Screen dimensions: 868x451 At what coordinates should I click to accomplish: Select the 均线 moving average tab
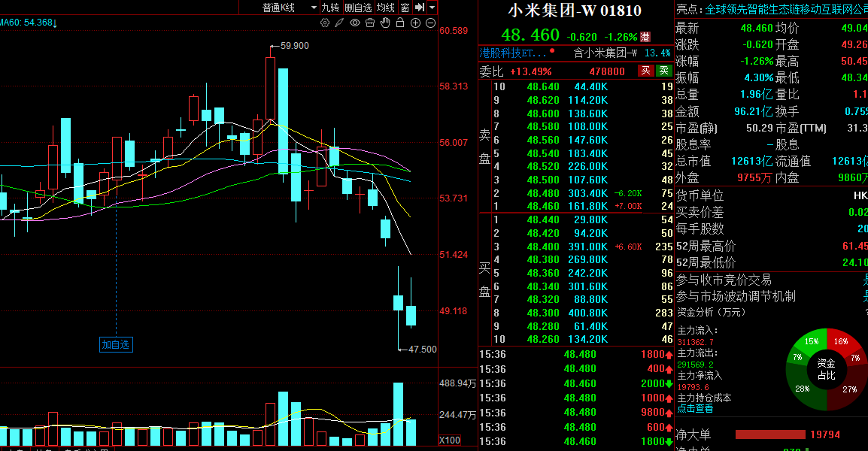coord(386,8)
